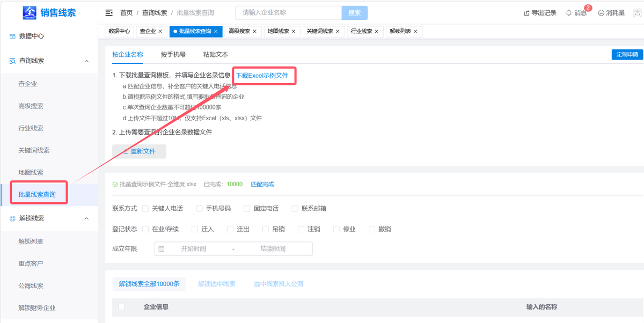Viewport: 644px width, 323px height.
Task: Focus the 请输入企业名称 search field
Action: click(289, 12)
